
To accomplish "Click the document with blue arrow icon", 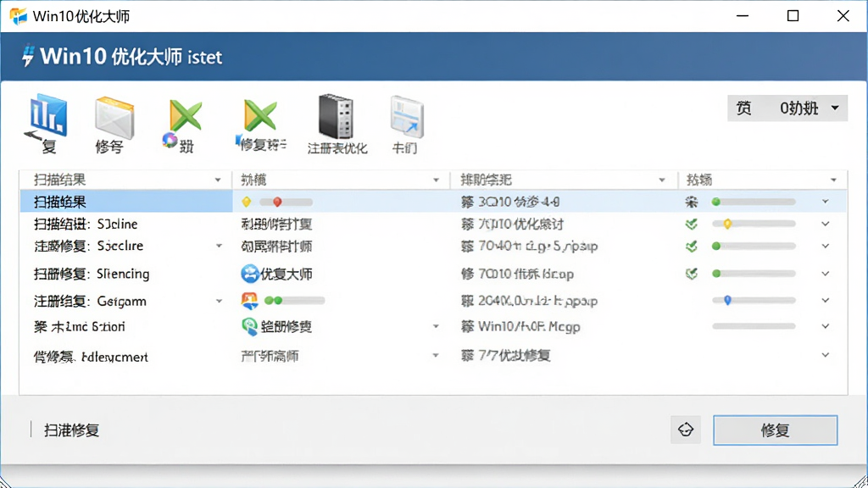I will point(407,117).
